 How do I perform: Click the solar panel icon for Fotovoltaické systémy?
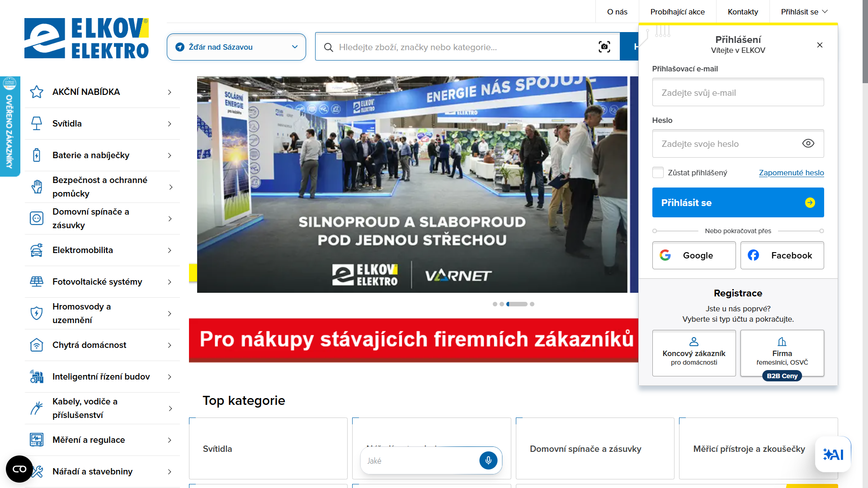(x=37, y=282)
